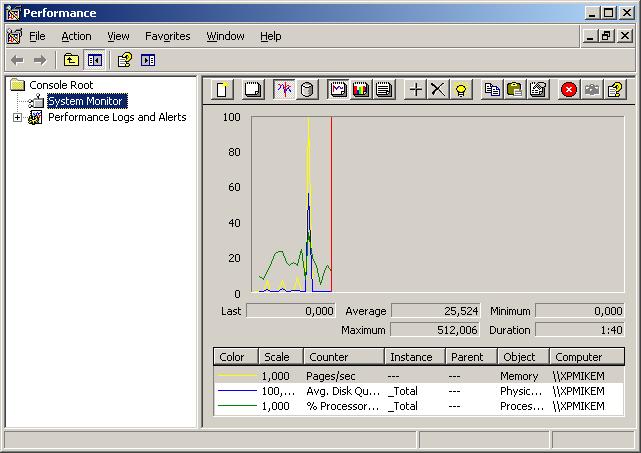
Task: Click the red Freeze Display icon
Action: point(569,90)
